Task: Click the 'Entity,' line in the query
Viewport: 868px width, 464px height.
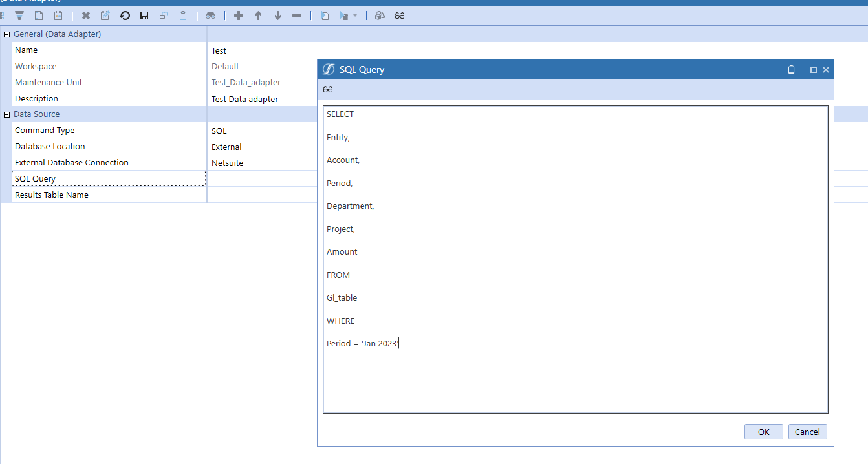Action: tap(338, 138)
